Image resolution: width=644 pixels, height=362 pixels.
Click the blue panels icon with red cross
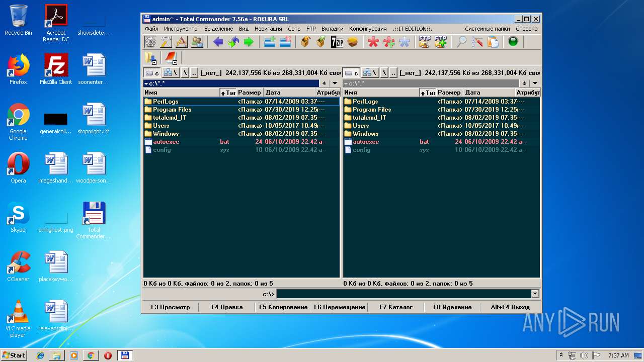click(x=285, y=42)
